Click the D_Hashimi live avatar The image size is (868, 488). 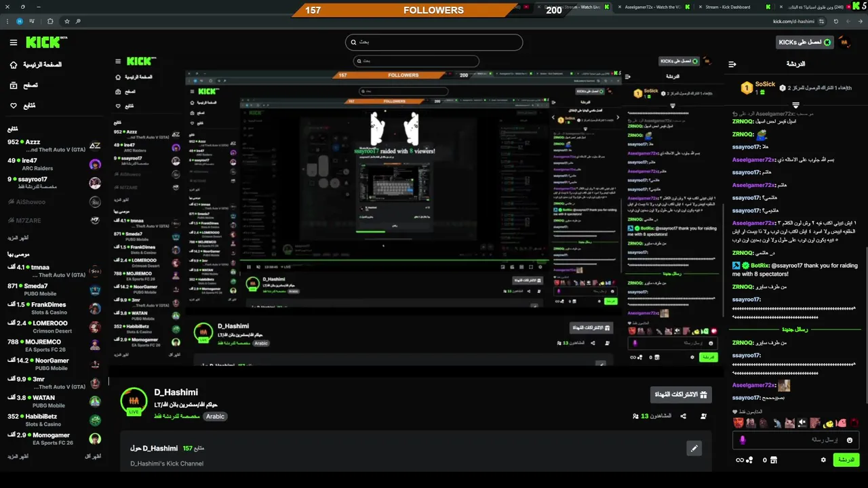pyautogui.click(x=134, y=401)
